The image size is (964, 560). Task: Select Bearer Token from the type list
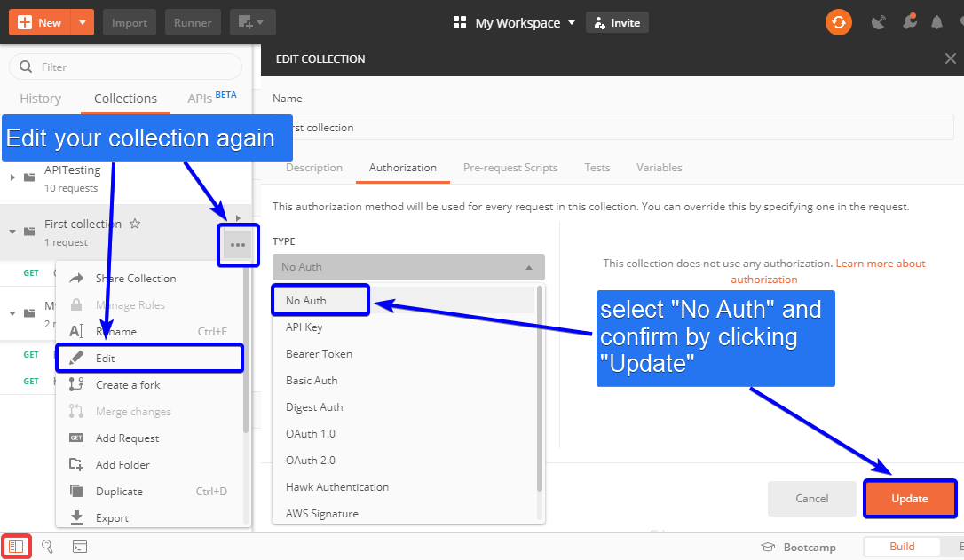pyautogui.click(x=319, y=354)
